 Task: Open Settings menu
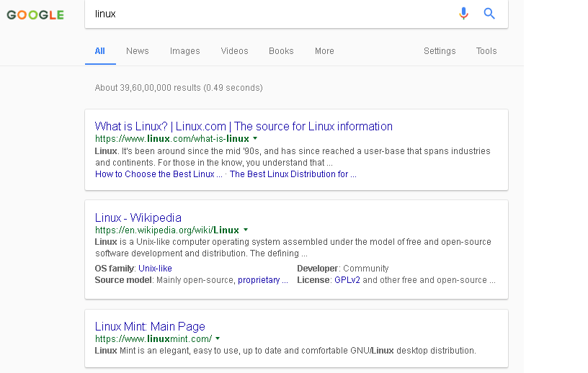(440, 51)
